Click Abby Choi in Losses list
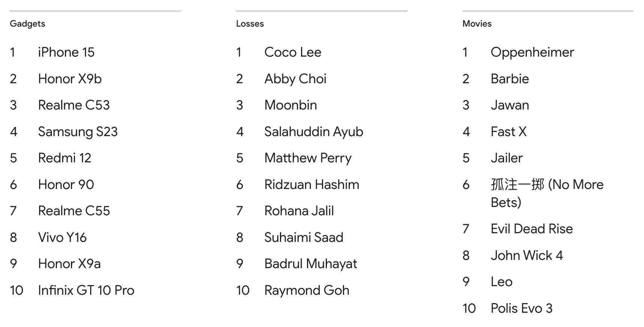644x327 pixels. pyautogui.click(x=295, y=79)
